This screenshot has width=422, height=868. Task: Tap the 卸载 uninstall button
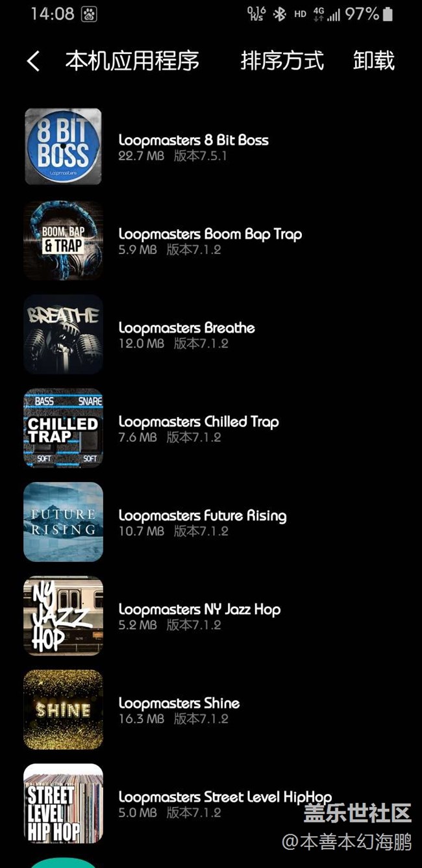(x=374, y=60)
